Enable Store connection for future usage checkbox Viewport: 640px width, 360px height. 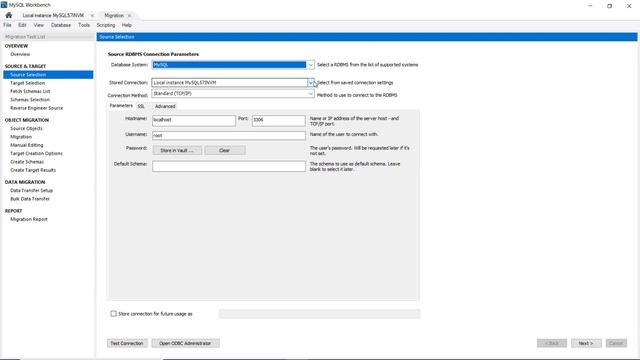pyautogui.click(x=113, y=313)
